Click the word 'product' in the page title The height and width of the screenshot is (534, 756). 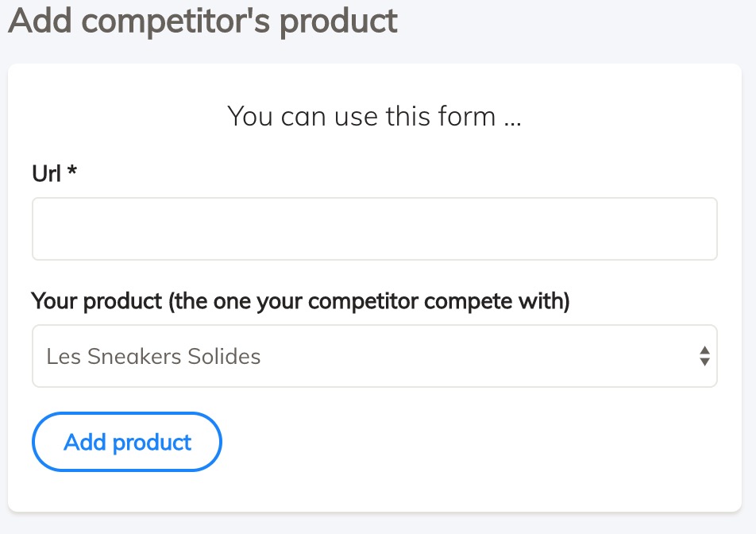pyautogui.click(x=338, y=21)
